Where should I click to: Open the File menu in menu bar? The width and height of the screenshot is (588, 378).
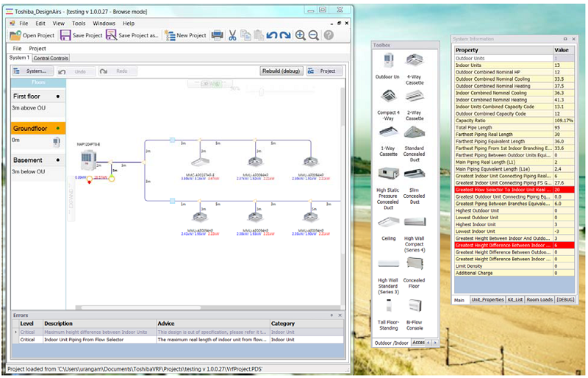point(24,24)
